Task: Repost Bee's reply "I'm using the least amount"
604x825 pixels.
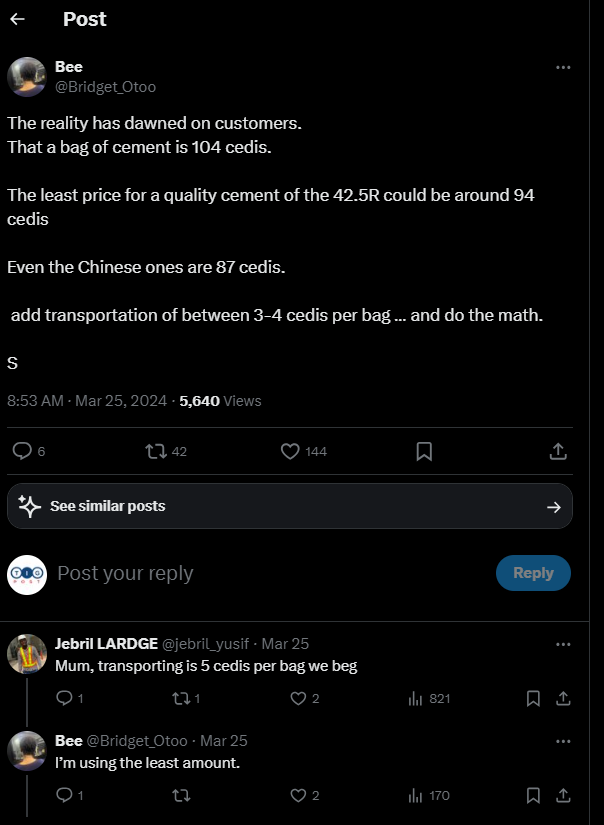Action: [x=180, y=796]
